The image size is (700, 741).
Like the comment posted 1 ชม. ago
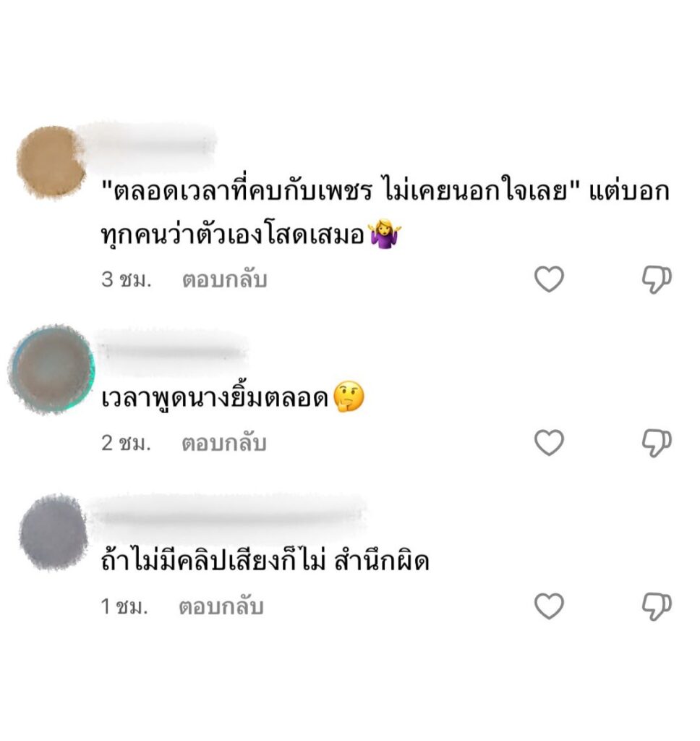549,606
